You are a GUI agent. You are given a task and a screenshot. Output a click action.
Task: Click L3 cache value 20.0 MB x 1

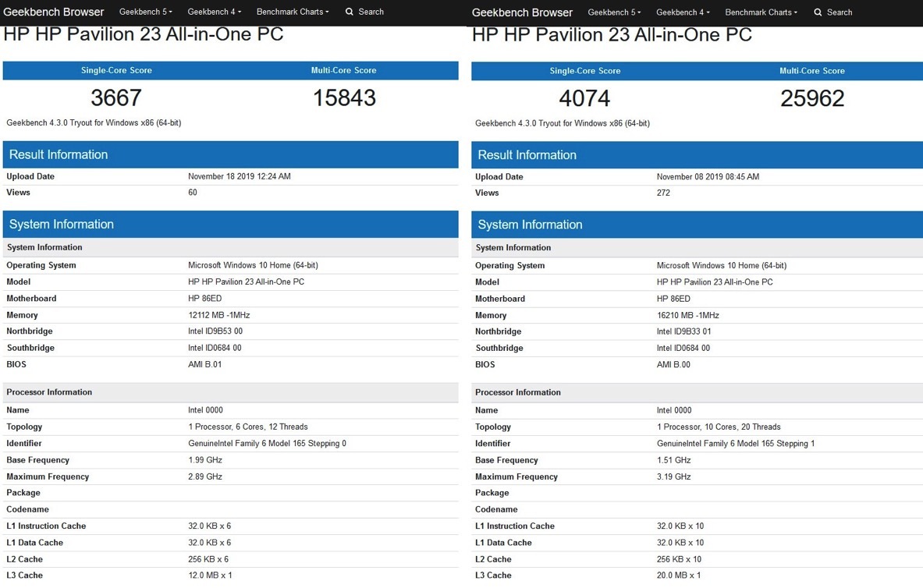(x=679, y=575)
